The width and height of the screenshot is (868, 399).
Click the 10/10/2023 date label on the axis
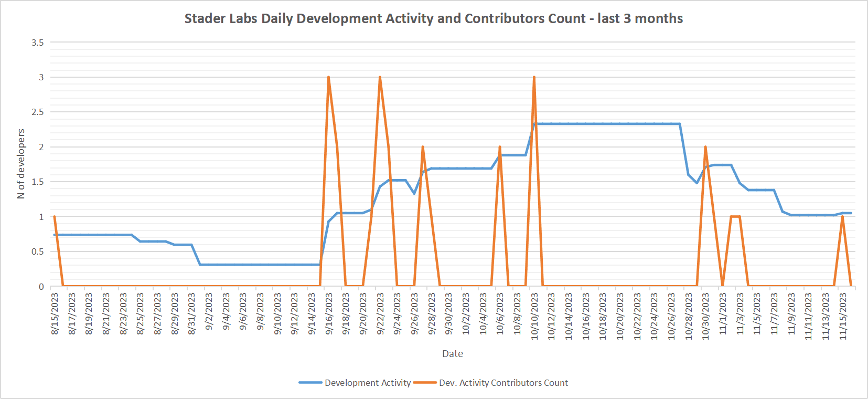[x=534, y=316]
